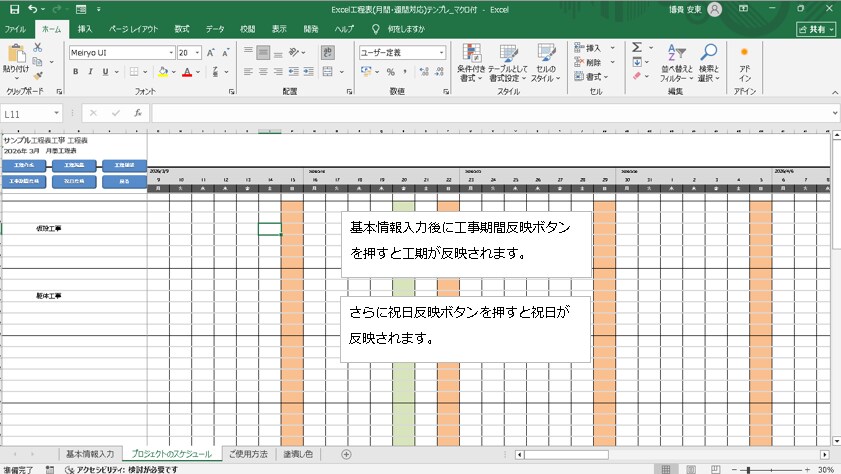841x474 pixels.
Task: Apply comma style number format
Action: (404, 71)
